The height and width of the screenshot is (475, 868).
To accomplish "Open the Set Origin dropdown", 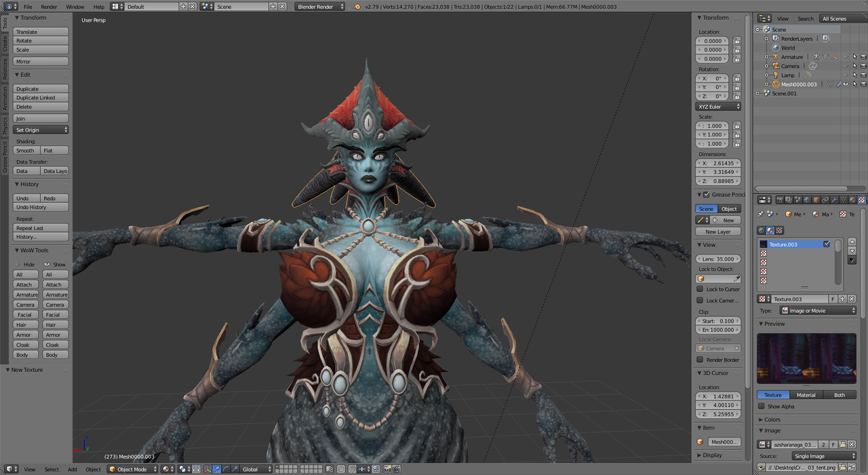I will (41, 130).
